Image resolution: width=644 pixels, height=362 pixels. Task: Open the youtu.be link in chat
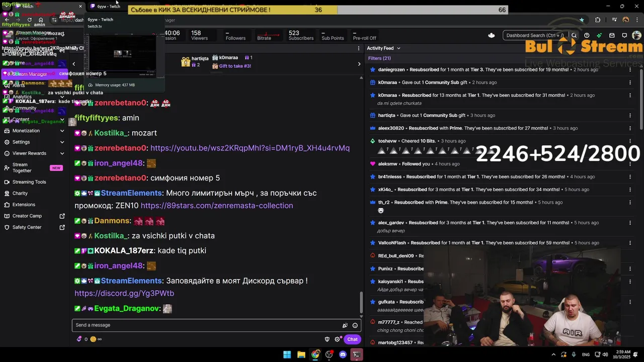tap(250, 148)
